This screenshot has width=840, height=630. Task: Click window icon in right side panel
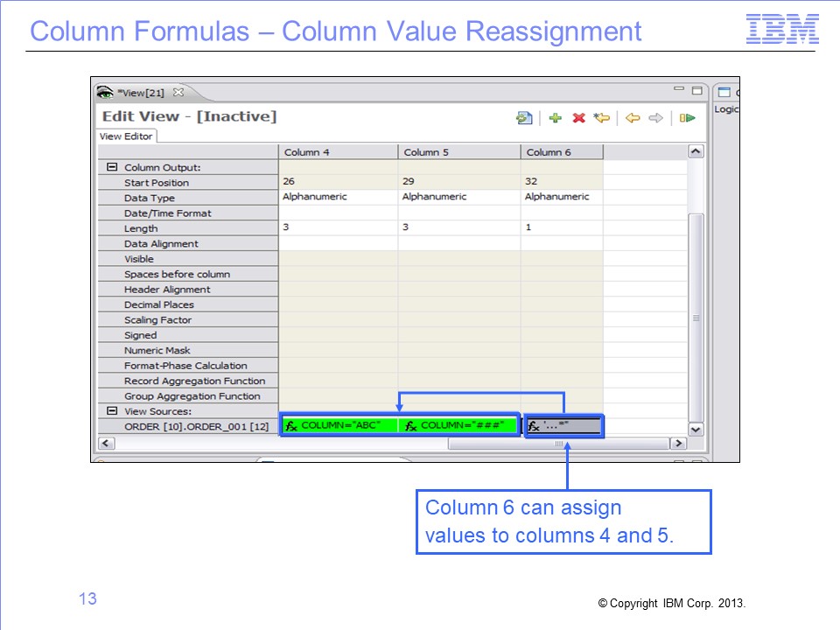click(724, 92)
